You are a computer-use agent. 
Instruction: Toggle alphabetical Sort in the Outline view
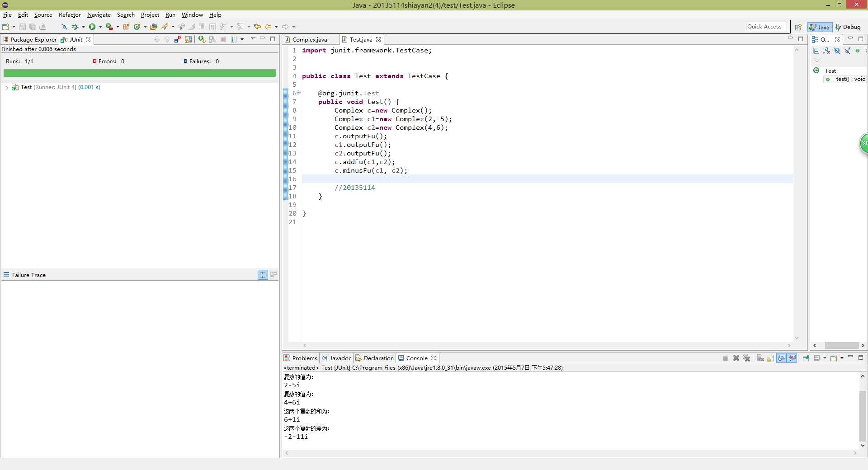point(827,51)
